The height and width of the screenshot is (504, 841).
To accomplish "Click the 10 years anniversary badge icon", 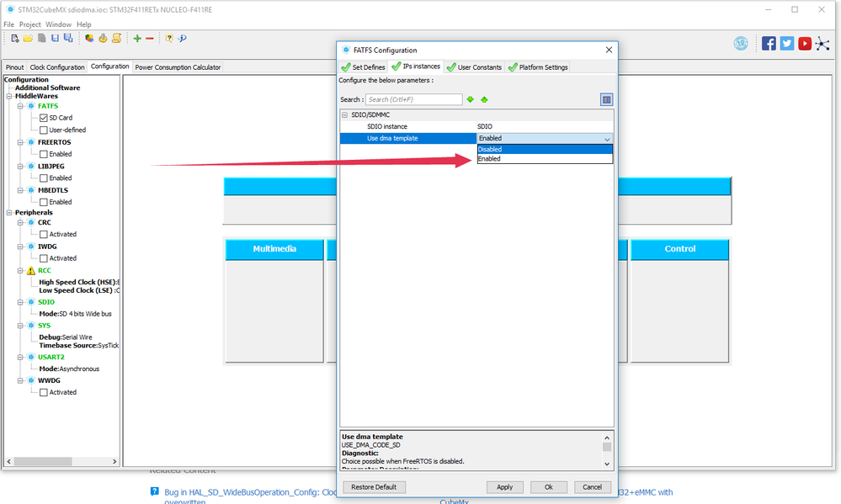I will (741, 44).
